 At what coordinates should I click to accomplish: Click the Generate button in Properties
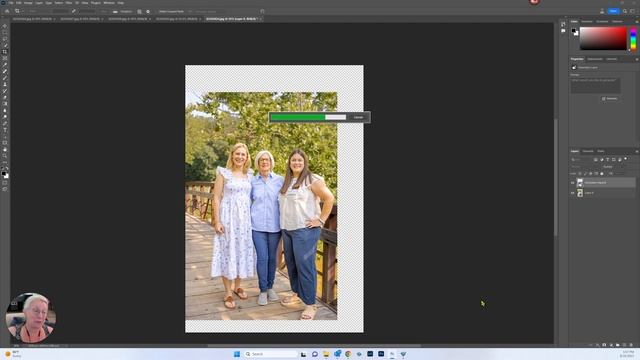pos(610,99)
